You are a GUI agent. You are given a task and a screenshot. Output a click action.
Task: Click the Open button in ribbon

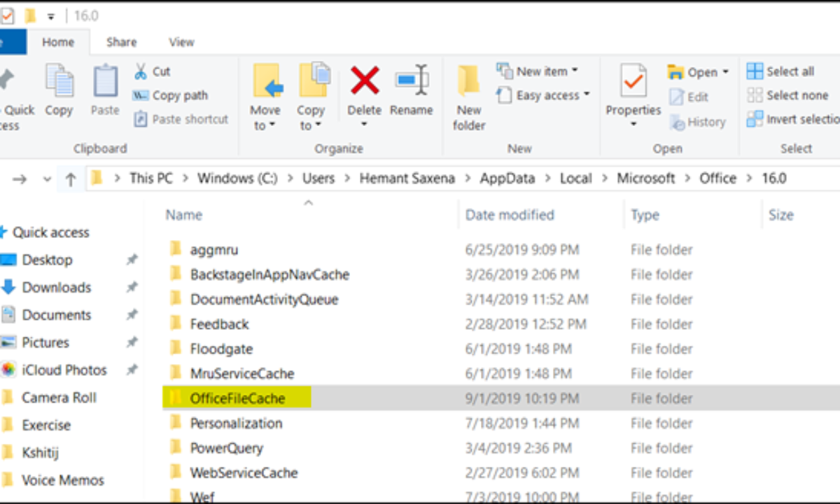[698, 72]
